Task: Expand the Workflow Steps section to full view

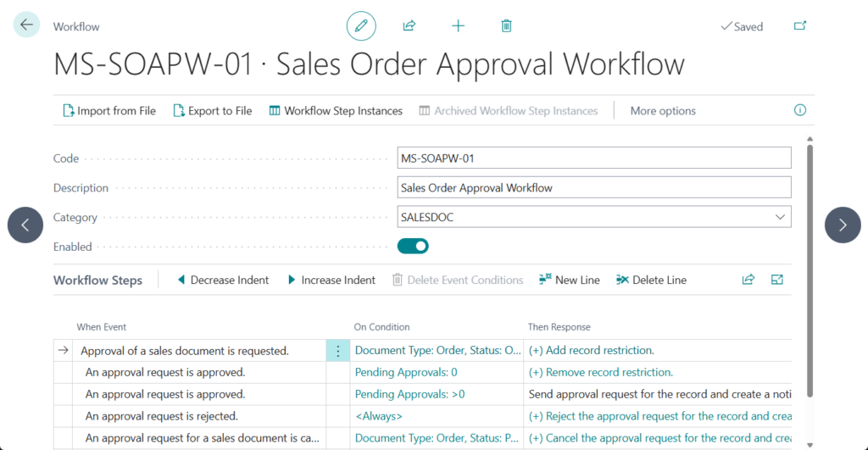Action: click(777, 280)
